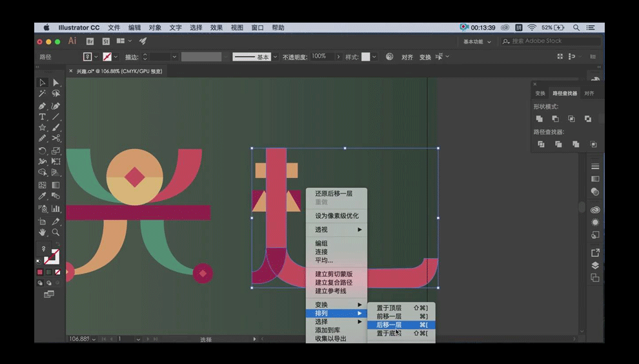639x364 pixels.
Task: Pick the Pen tool in toolbox
Action: coord(42,106)
